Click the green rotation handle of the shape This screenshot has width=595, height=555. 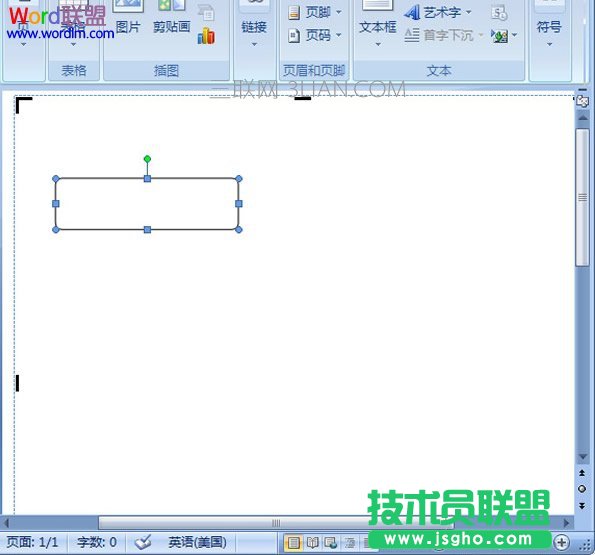coord(147,159)
